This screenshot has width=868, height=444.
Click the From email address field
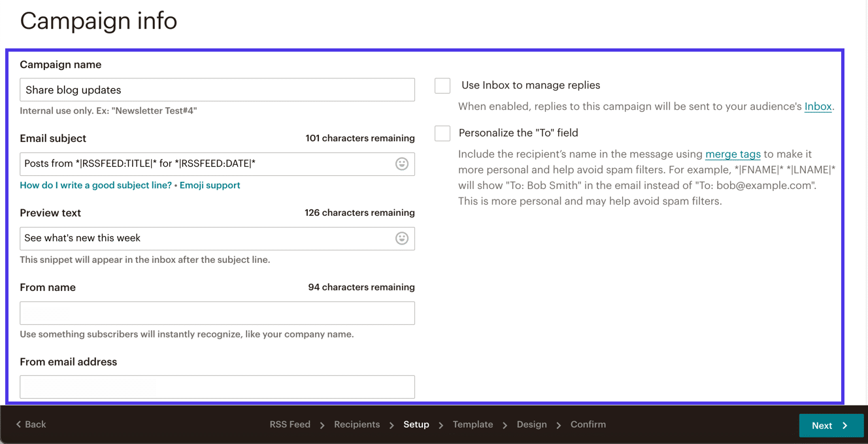tap(217, 386)
